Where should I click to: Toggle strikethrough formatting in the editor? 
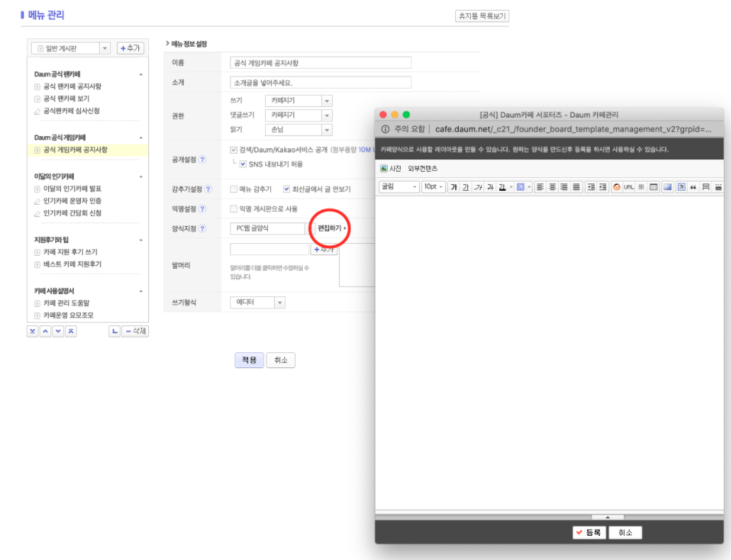pyautogui.click(x=490, y=187)
